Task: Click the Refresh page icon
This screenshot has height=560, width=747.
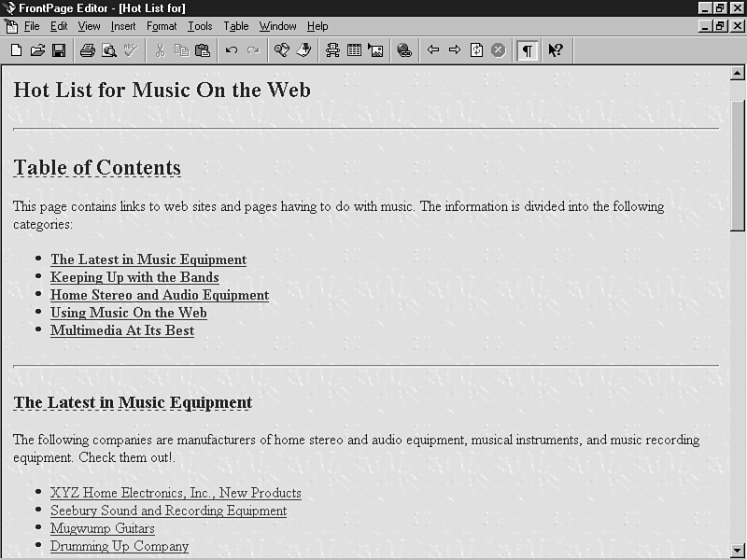Action: [477, 50]
